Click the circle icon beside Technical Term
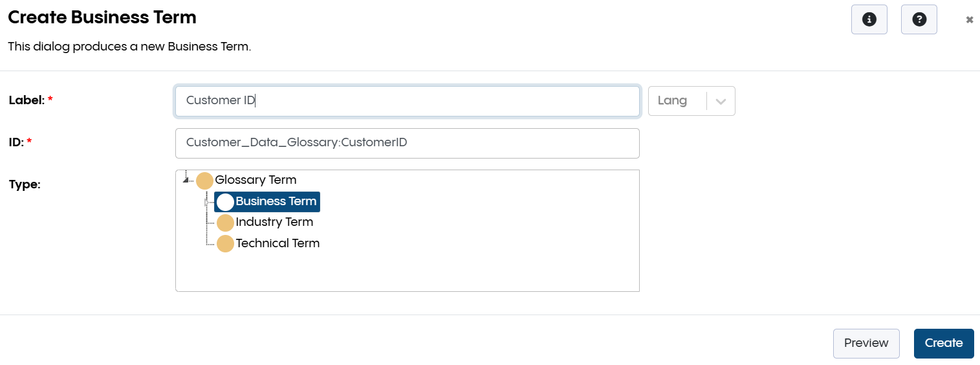Screen dimensions: 980x365 pos(225,244)
